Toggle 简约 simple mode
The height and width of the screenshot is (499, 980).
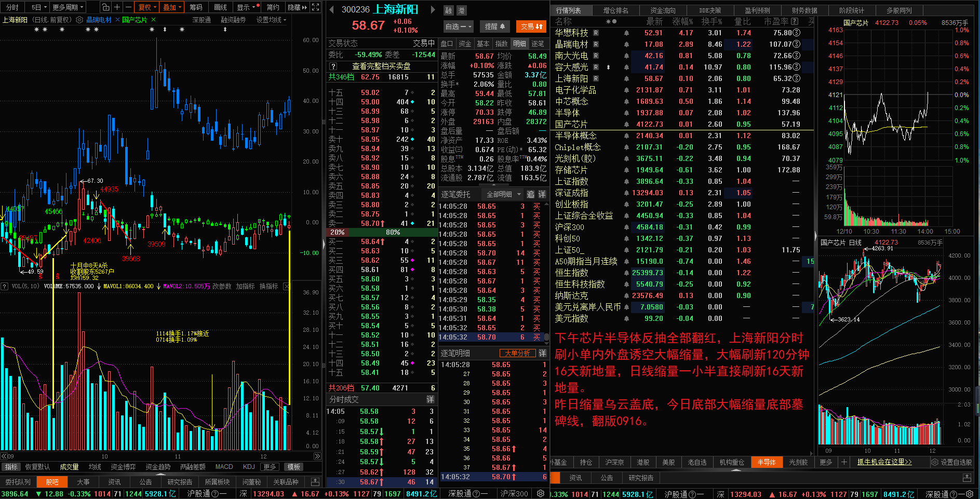click(x=273, y=7)
